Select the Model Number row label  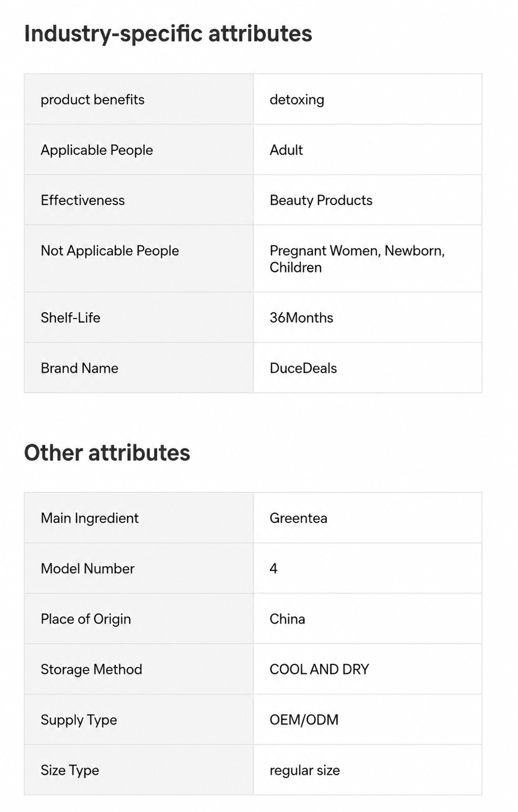(x=87, y=568)
